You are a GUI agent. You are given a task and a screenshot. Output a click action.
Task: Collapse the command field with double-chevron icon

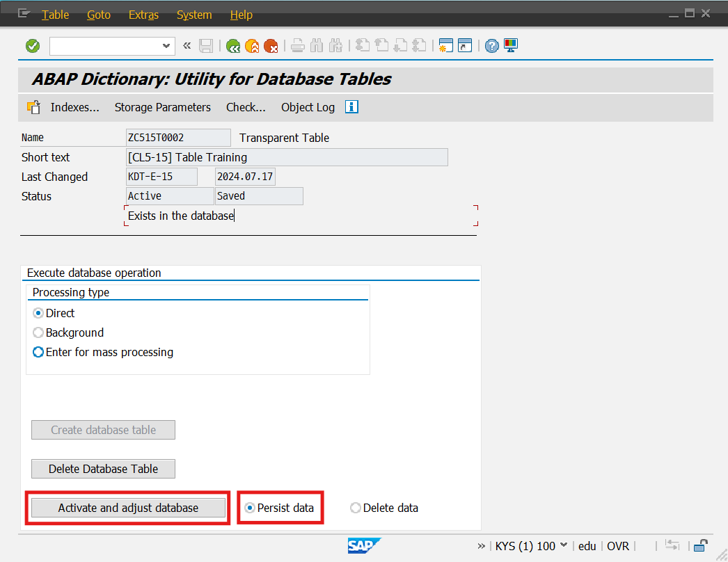coord(187,45)
